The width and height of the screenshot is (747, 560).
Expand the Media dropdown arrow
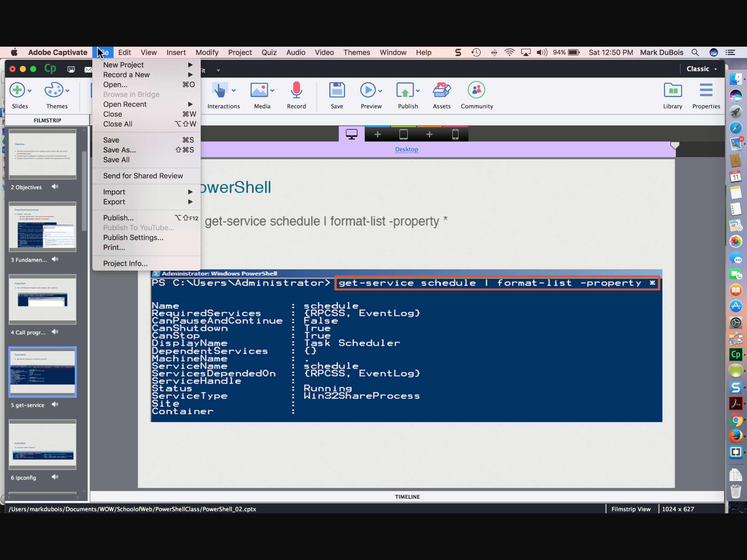(272, 91)
